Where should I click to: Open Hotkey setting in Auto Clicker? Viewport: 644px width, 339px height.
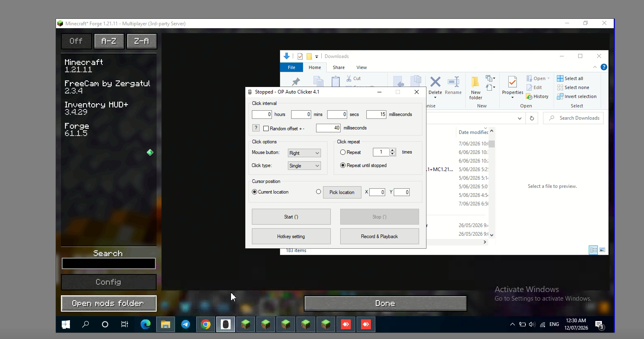point(291,236)
